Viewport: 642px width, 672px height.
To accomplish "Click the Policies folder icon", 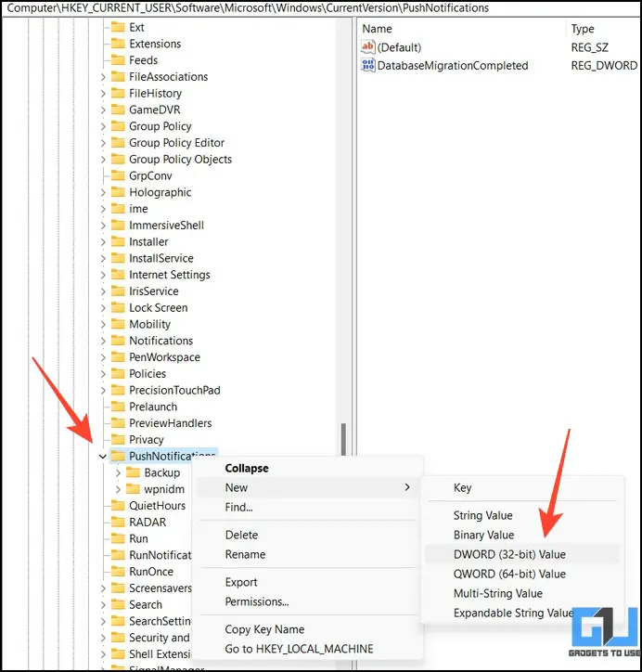I will pyautogui.click(x=118, y=374).
